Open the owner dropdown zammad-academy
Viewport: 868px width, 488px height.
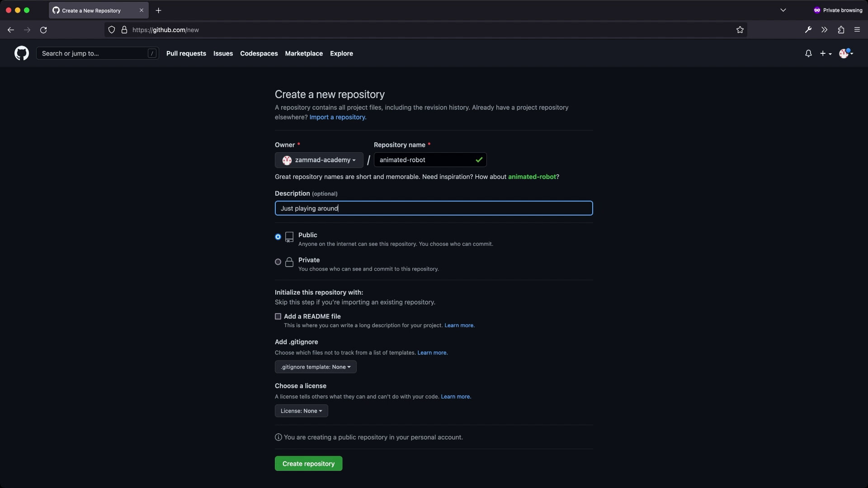pyautogui.click(x=318, y=160)
